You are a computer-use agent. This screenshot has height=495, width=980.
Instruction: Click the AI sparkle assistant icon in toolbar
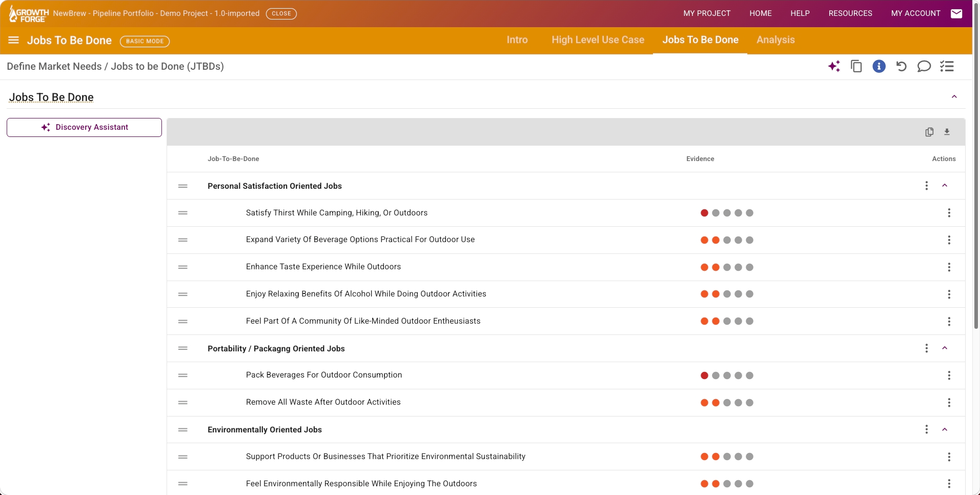point(834,66)
